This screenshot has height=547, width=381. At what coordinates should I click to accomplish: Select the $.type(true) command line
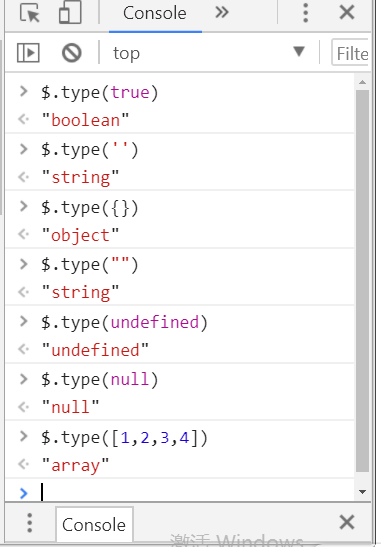coord(99,92)
